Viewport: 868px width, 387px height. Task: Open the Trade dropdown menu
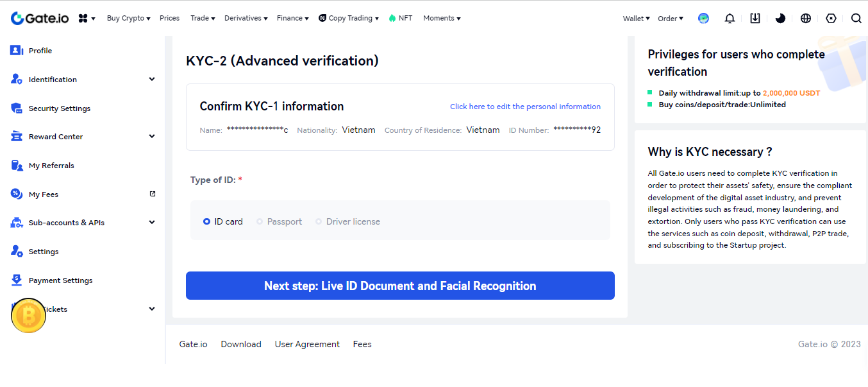click(203, 18)
